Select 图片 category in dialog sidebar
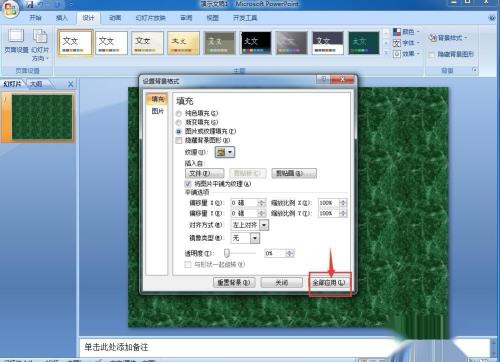500x362 pixels. tap(157, 111)
